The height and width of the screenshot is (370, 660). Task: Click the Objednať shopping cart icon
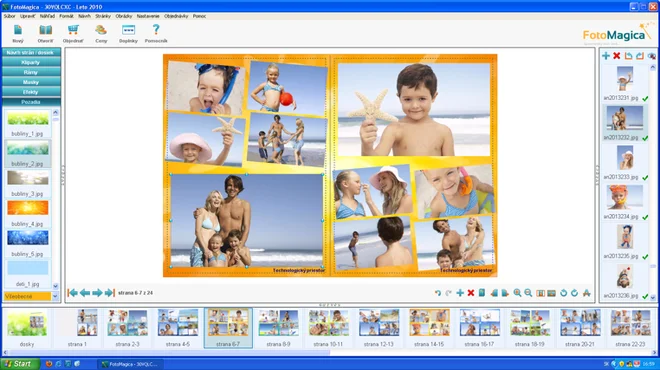73,30
